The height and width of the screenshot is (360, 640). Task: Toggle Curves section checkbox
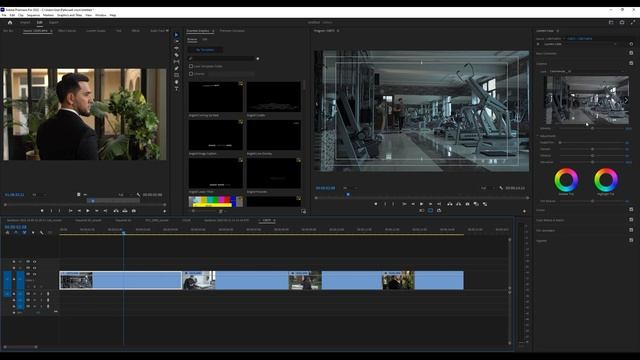coord(631,209)
